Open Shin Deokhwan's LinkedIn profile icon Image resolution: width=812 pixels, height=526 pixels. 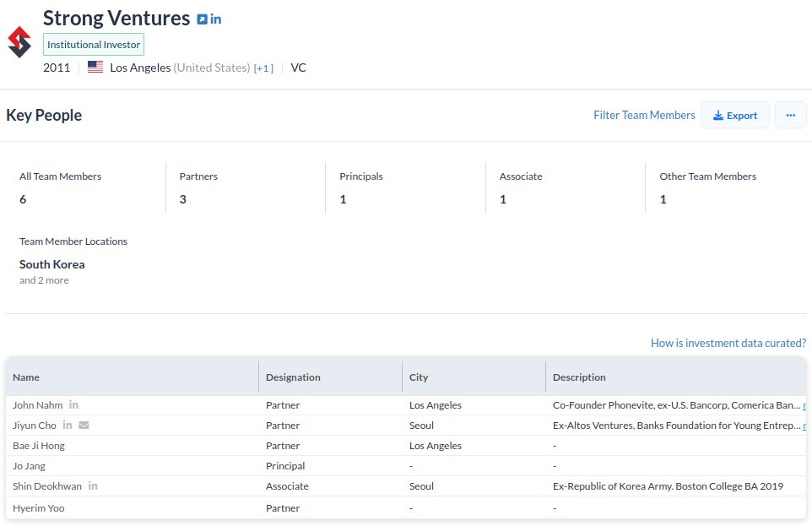(93, 486)
